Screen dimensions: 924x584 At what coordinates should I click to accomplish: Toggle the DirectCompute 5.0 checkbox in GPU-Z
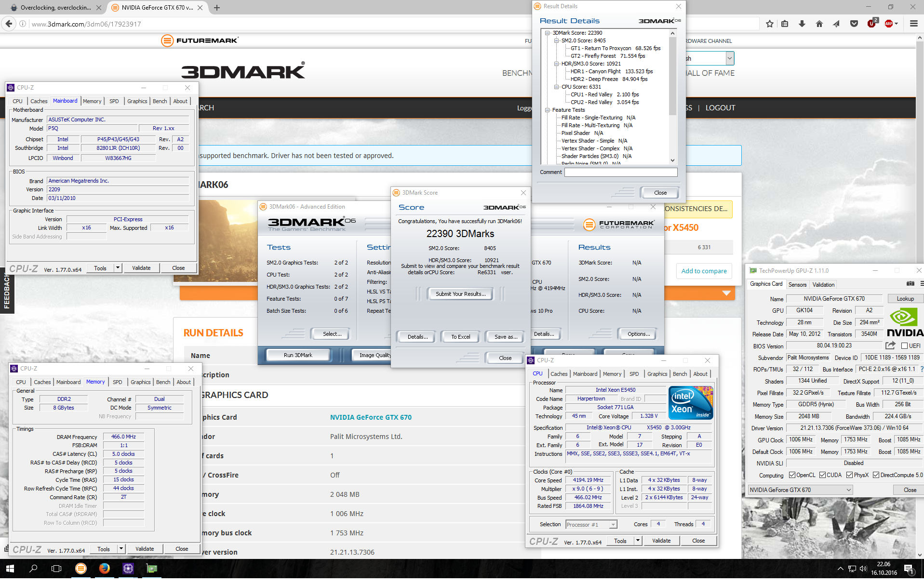pos(876,475)
